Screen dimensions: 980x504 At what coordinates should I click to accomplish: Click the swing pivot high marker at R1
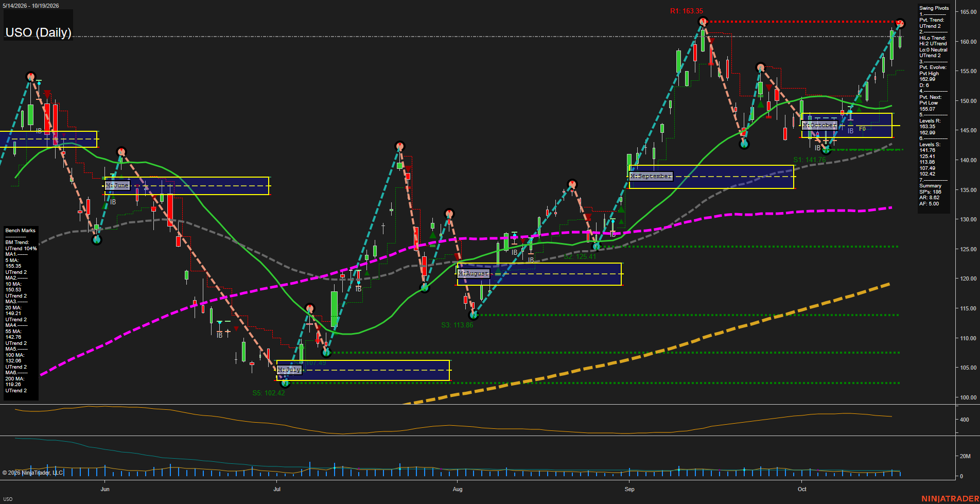pyautogui.click(x=703, y=22)
